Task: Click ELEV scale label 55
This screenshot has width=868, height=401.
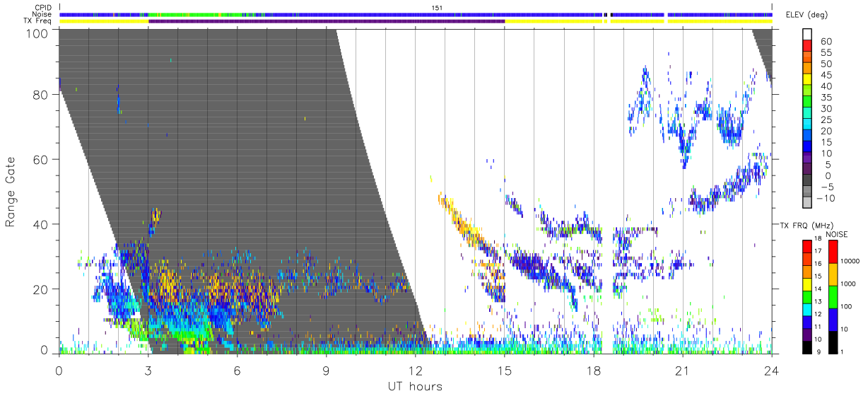Action: (x=825, y=53)
